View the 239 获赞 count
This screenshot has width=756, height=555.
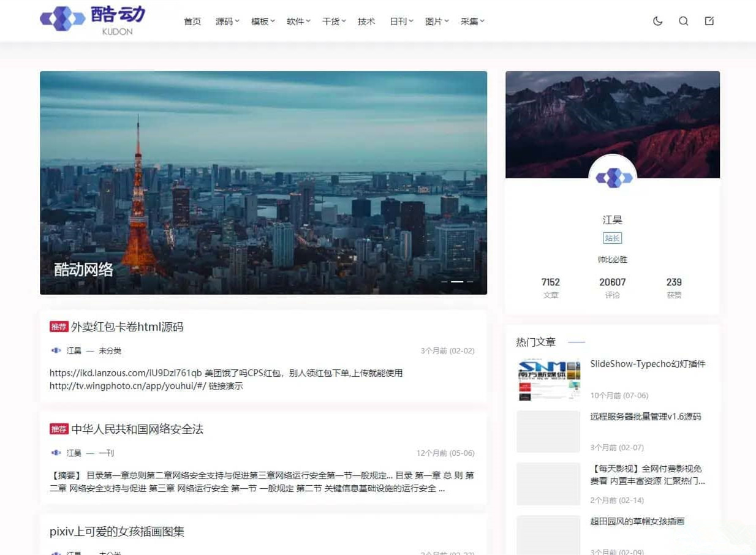click(x=674, y=288)
